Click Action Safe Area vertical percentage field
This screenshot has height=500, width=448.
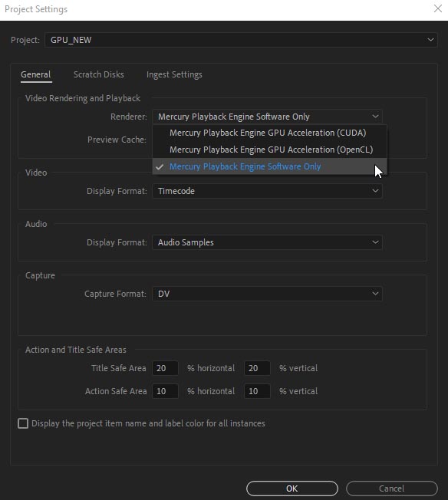[x=257, y=391]
